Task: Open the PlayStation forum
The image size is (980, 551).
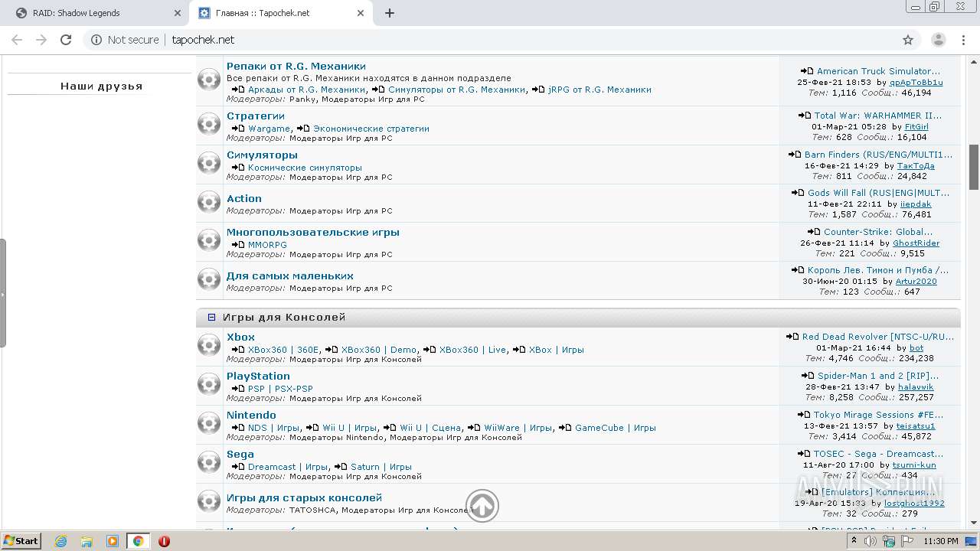Action: 258,376
